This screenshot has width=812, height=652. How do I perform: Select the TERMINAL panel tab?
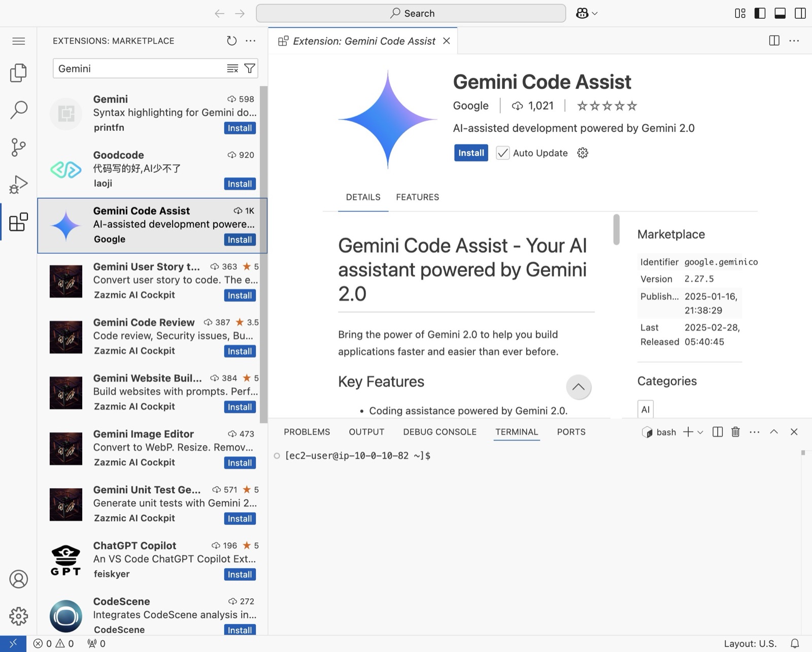coord(516,432)
